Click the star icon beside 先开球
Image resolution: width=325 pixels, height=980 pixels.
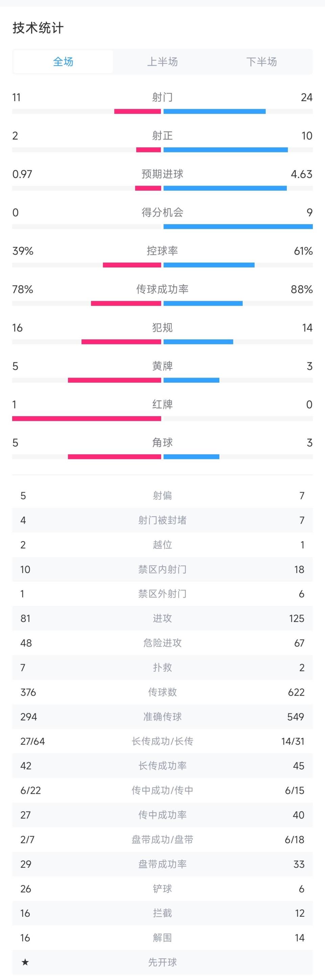click(x=25, y=962)
